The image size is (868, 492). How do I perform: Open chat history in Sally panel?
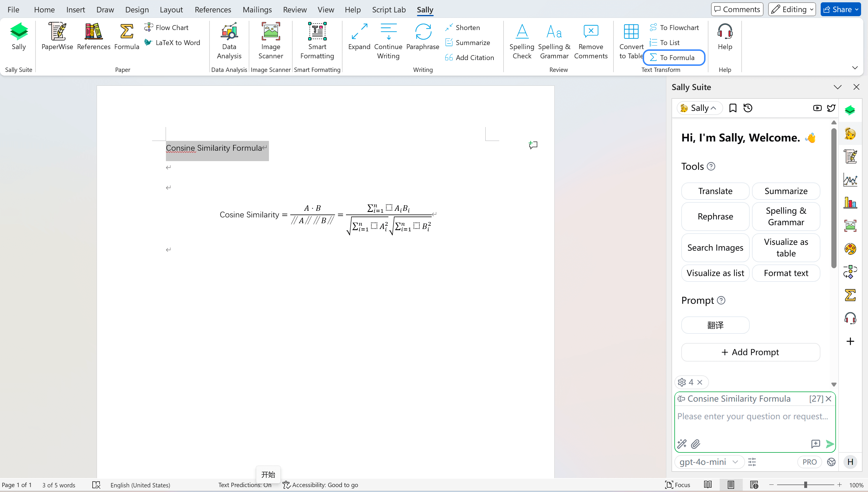tap(748, 108)
